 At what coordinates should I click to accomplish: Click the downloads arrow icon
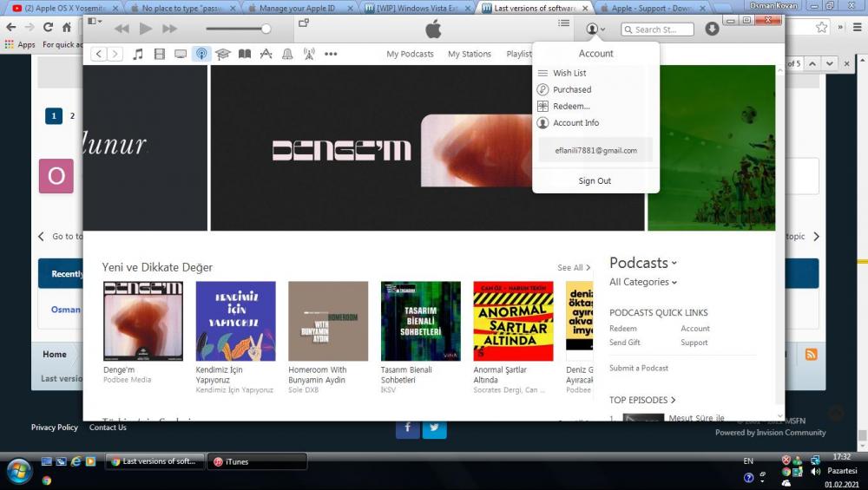pos(712,29)
